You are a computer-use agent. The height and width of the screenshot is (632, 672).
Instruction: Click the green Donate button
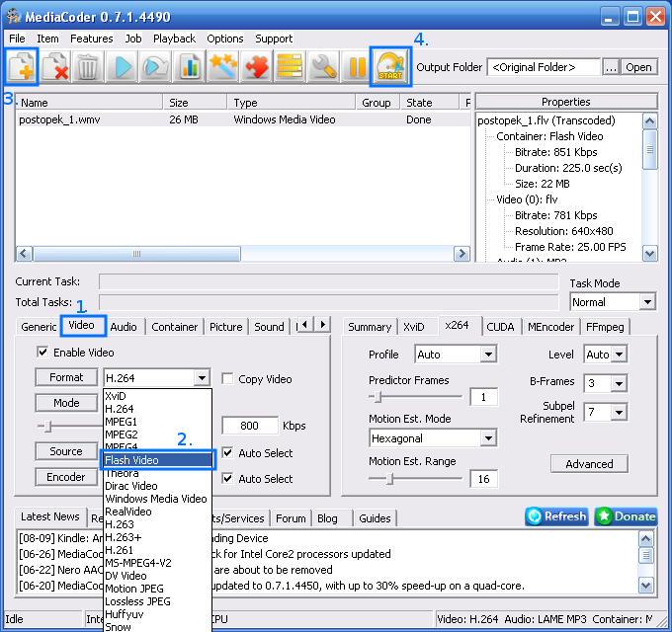(627, 516)
